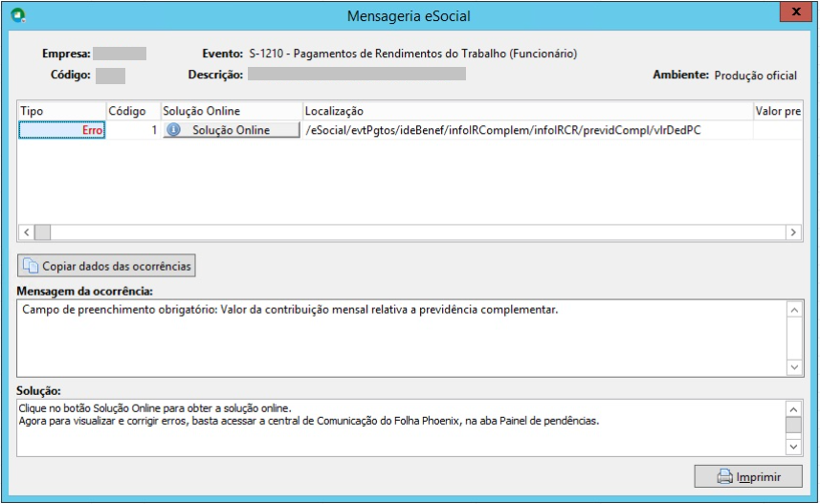Click the redacted Descrição field value

pyautogui.click(x=357, y=74)
